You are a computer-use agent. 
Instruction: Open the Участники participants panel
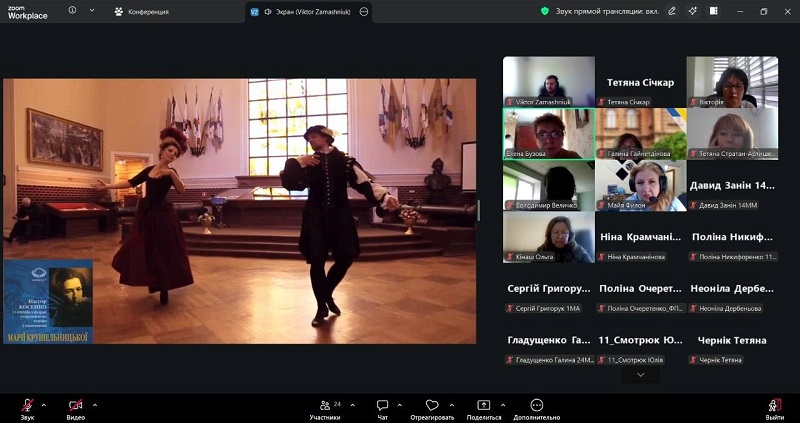(325, 406)
